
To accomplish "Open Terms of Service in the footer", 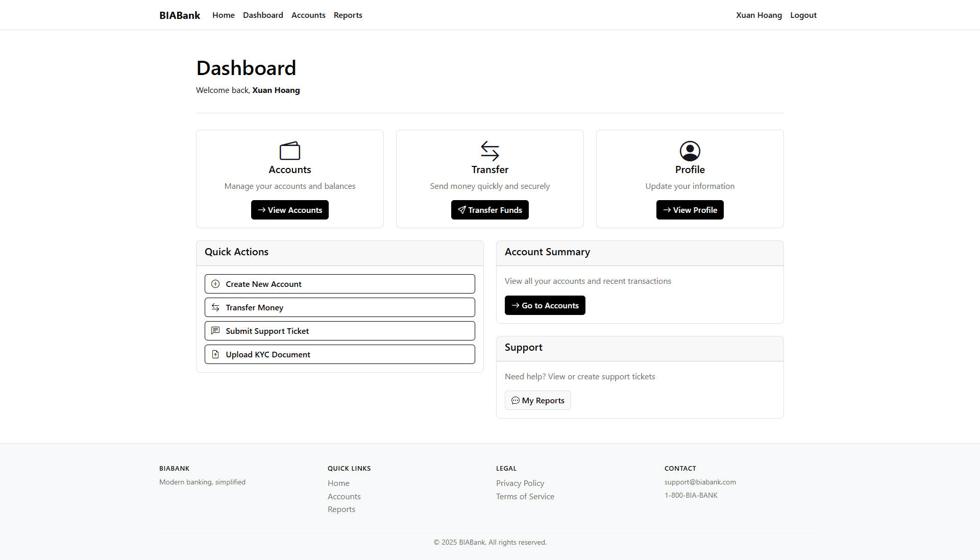I will pos(525,496).
